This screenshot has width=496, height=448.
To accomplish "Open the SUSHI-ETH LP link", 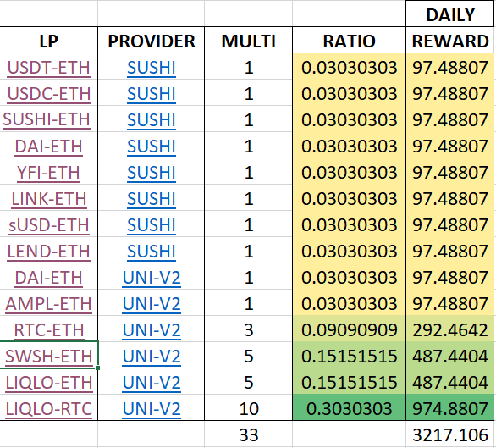I will (x=47, y=119).
